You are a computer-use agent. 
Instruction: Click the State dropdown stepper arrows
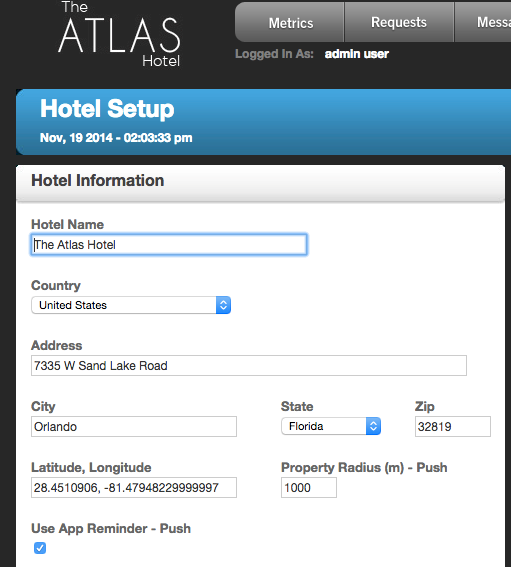pyautogui.click(x=373, y=426)
